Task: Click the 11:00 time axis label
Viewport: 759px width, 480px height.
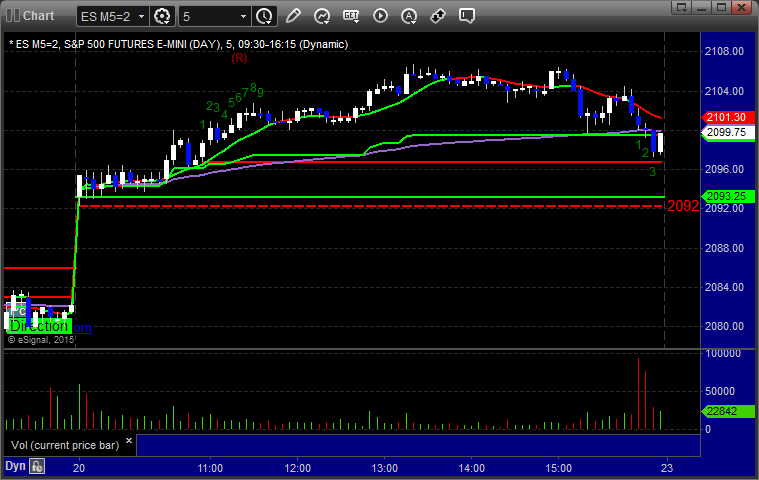Action: pos(210,468)
